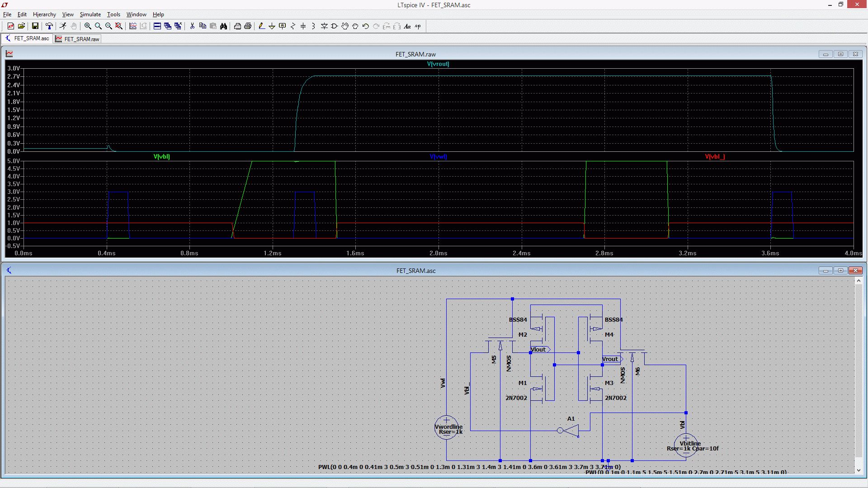Click the Find binoculars icon
Image resolution: width=868 pixels, height=488 pixels.
click(223, 26)
